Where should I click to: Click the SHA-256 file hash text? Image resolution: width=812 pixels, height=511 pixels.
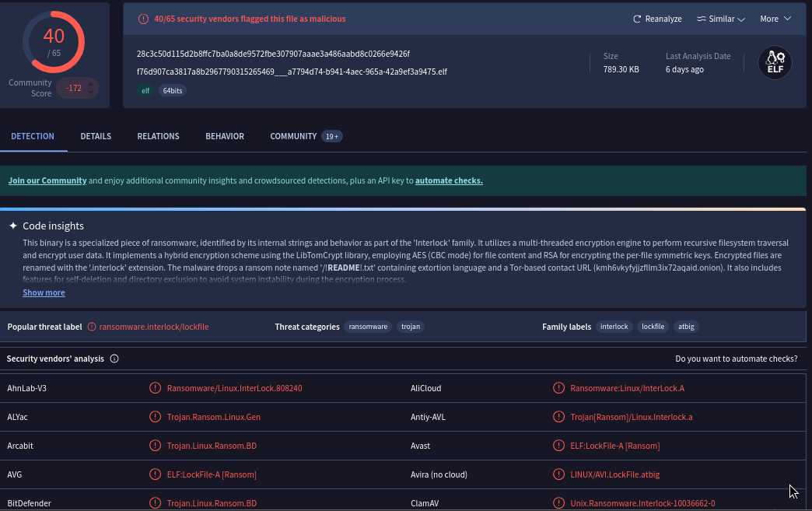coord(274,54)
